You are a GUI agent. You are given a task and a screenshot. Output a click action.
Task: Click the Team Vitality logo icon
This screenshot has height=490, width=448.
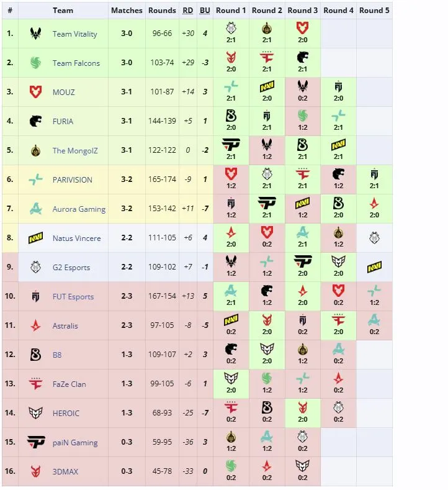[x=35, y=34]
